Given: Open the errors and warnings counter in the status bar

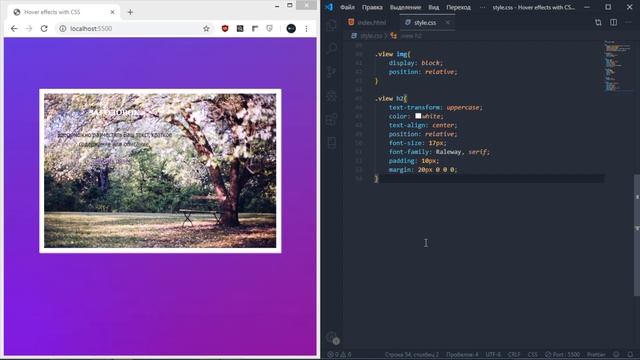Looking at the screenshot, I should 339,354.
